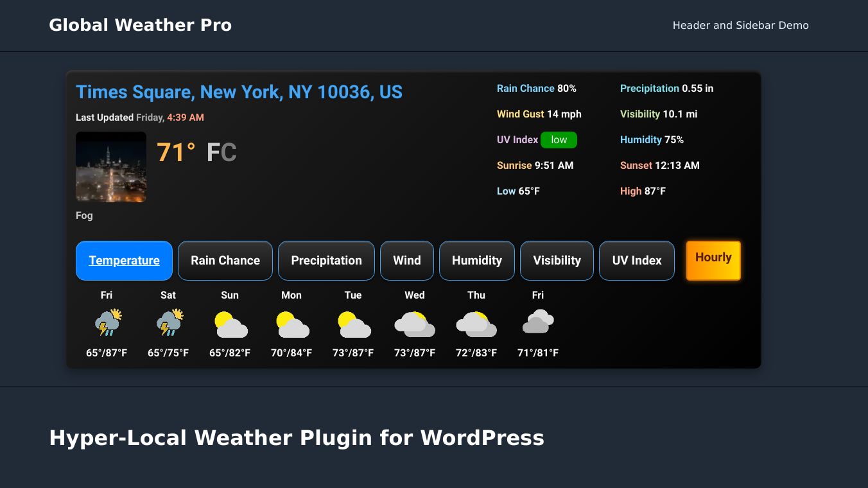Image resolution: width=868 pixels, height=488 pixels.
Task: Click the Low 65°F reading
Action: (518, 191)
